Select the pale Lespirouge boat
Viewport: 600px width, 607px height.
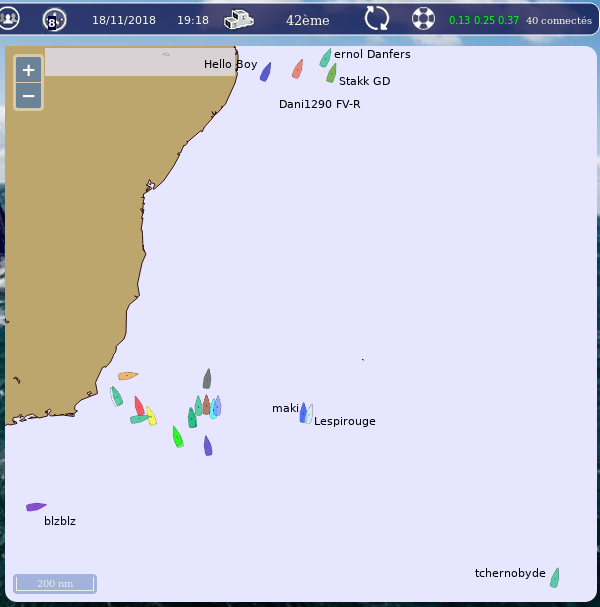pyautogui.click(x=309, y=414)
